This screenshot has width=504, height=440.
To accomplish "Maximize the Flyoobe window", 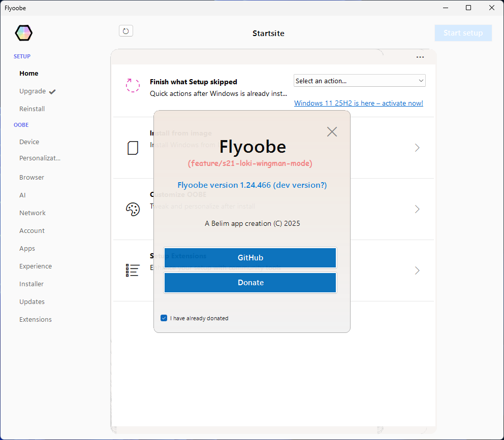I will [x=468, y=8].
